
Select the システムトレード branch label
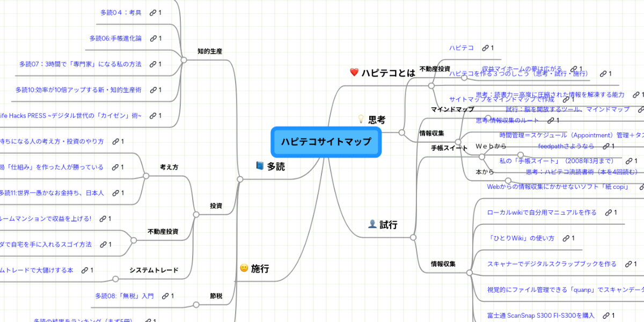(153, 270)
